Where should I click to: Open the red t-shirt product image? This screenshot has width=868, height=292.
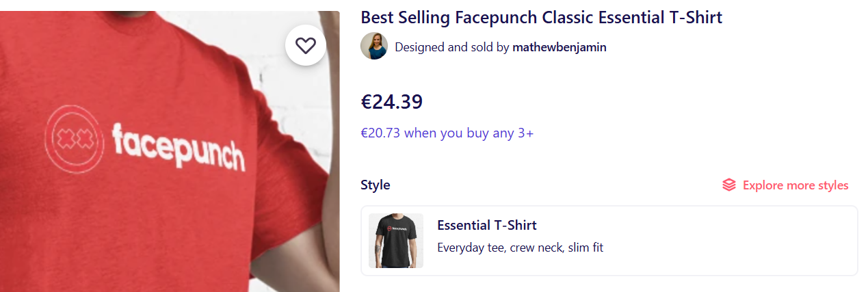(170, 151)
